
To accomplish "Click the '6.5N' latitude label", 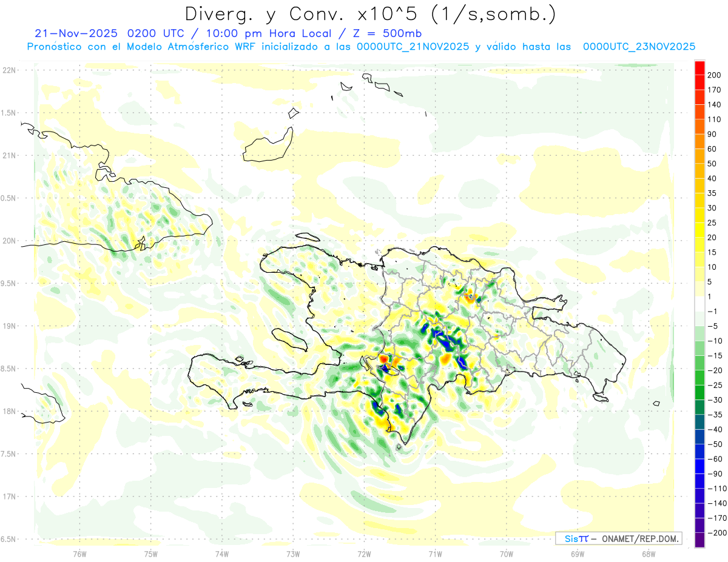I will tap(8, 539).
